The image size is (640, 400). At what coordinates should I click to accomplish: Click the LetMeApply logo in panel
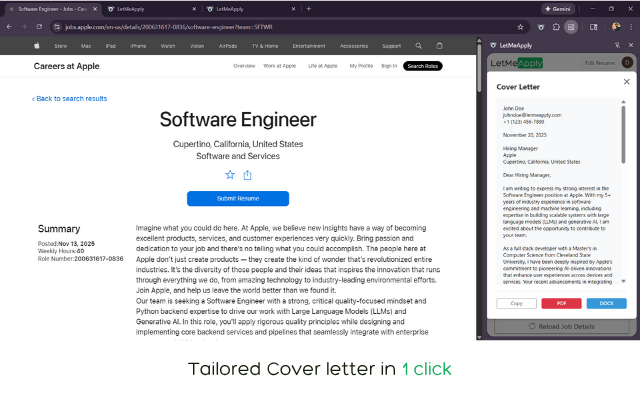pyautogui.click(x=516, y=63)
